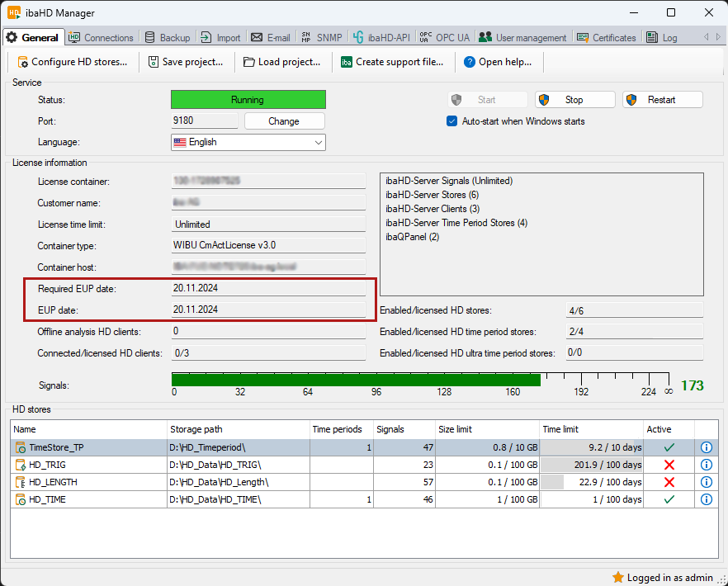Open help via the question mark icon
Screen dimensions: 728x586
[470, 62]
